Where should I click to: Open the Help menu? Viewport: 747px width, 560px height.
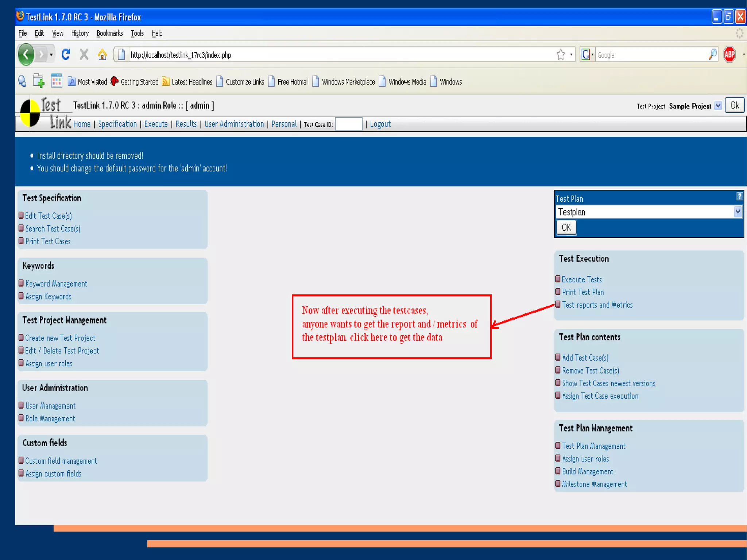pos(157,34)
